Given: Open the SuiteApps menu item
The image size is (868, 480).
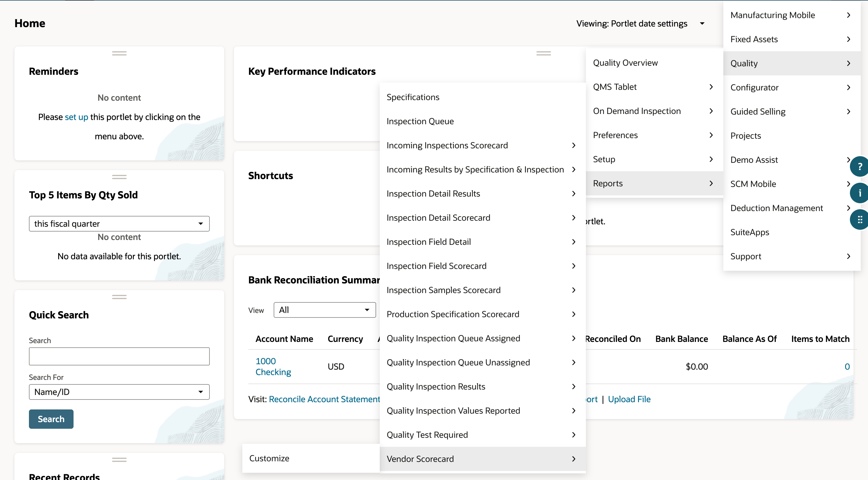Looking at the screenshot, I should pos(792,232).
